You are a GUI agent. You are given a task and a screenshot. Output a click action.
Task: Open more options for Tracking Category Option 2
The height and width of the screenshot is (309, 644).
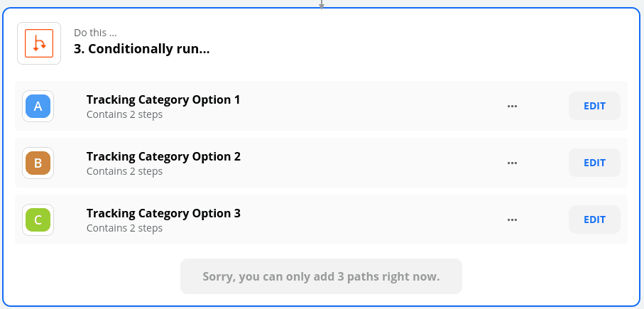click(513, 163)
